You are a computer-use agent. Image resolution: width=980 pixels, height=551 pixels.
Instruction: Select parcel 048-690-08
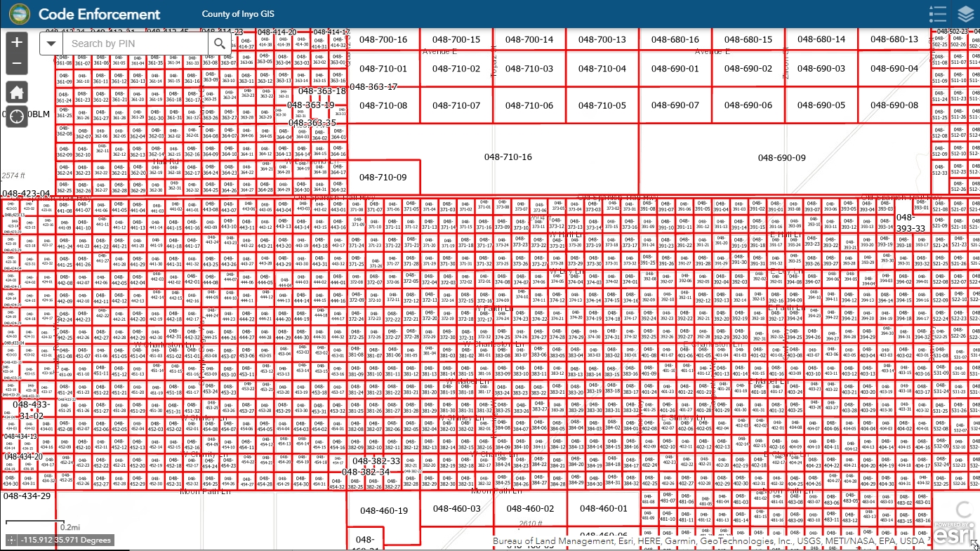[894, 105]
